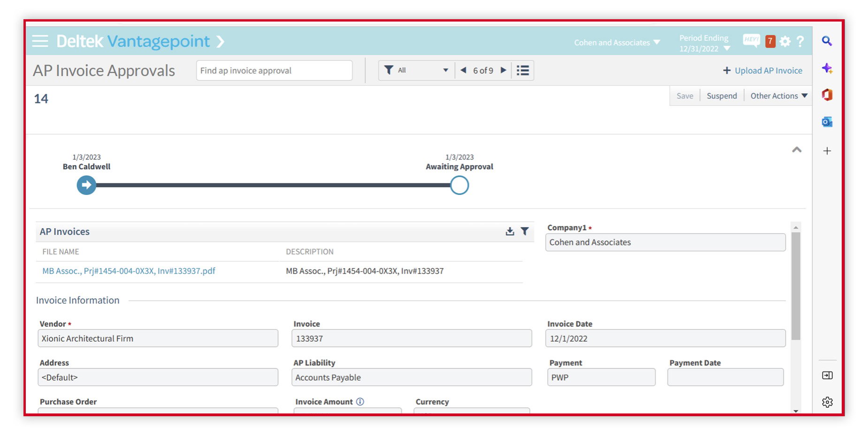This screenshot has width=868, height=435.
Task: Open the Other Actions menu
Action: tap(779, 96)
